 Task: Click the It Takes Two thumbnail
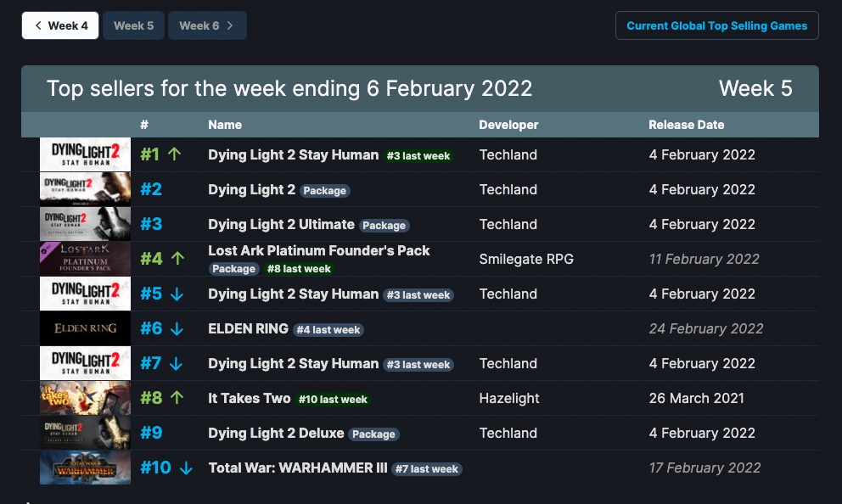click(85, 398)
